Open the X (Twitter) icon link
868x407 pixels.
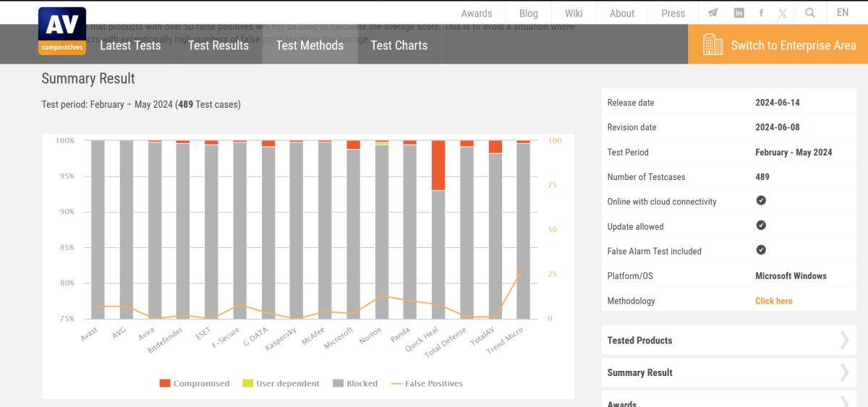tap(783, 13)
